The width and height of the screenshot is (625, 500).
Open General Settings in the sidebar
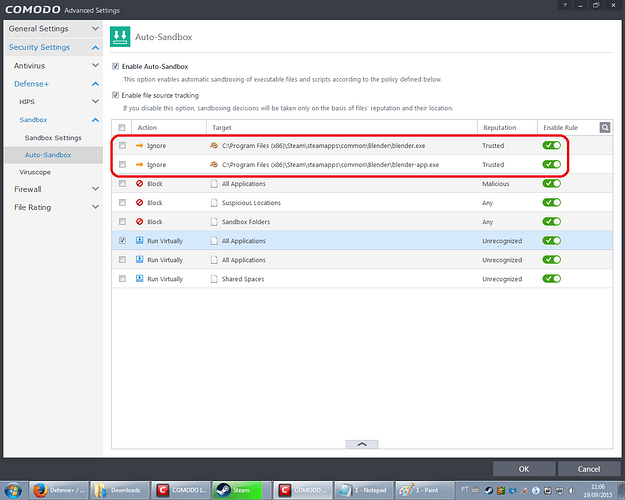(38, 29)
